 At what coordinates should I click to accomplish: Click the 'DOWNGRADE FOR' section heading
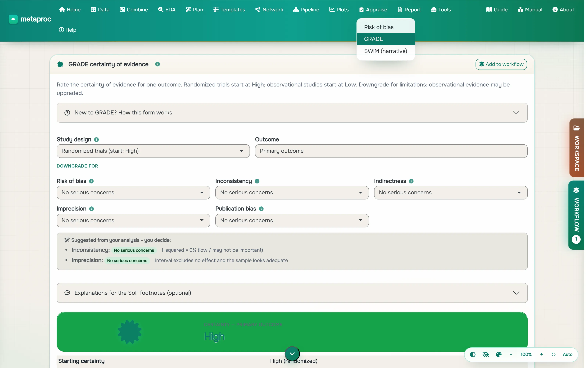pyautogui.click(x=77, y=166)
